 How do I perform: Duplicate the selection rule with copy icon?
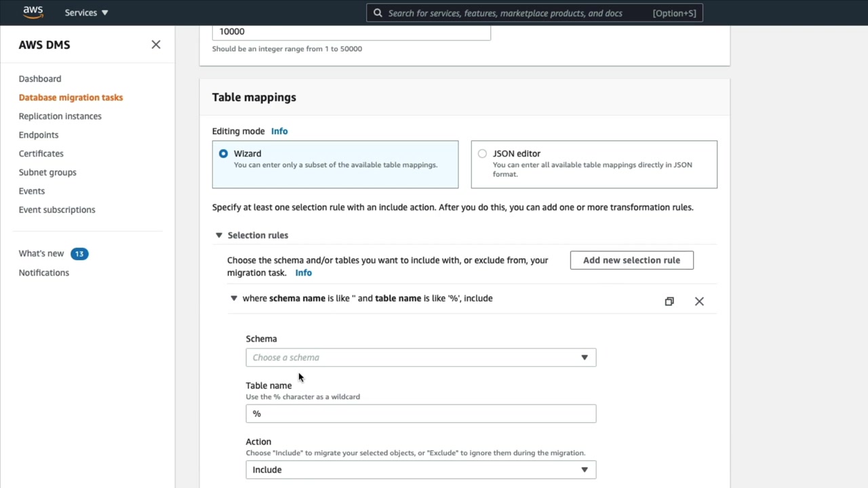tap(669, 302)
